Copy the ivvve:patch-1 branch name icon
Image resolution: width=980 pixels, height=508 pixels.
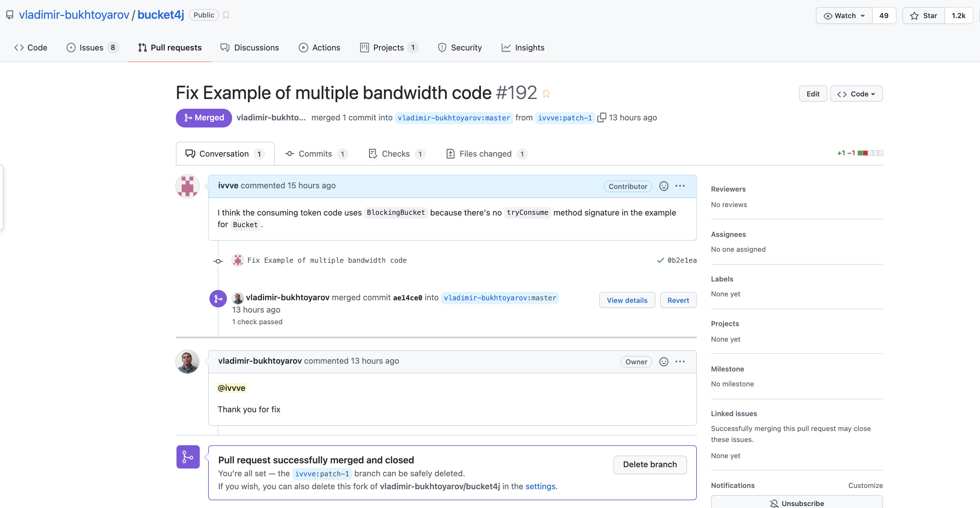pyautogui.click(x=602, y=117)
